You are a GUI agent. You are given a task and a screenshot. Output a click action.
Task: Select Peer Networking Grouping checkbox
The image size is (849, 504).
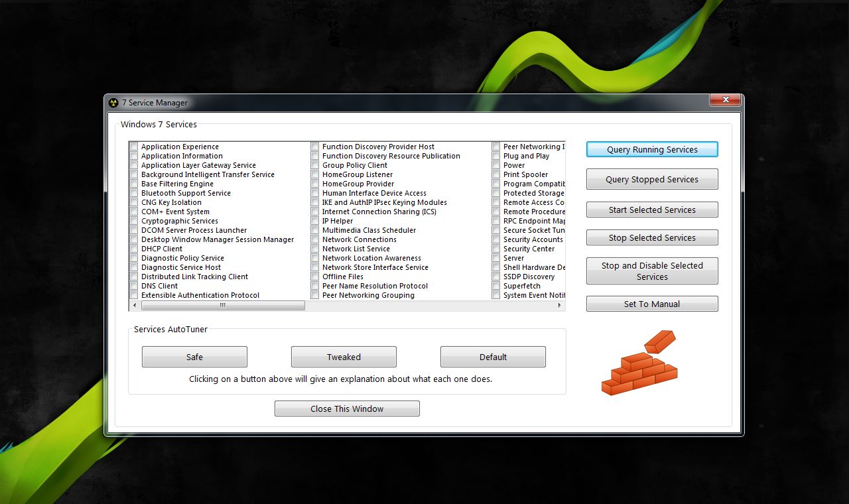coord(315,295)
